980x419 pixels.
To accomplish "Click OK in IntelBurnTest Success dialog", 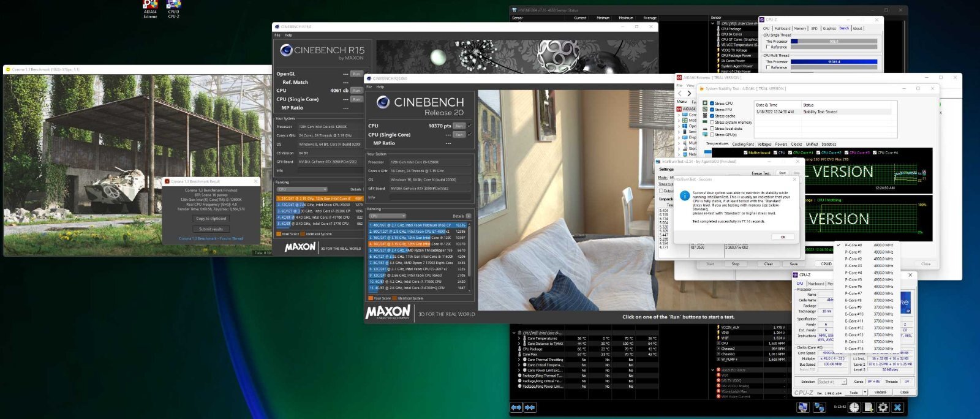I will coord(782,236).
